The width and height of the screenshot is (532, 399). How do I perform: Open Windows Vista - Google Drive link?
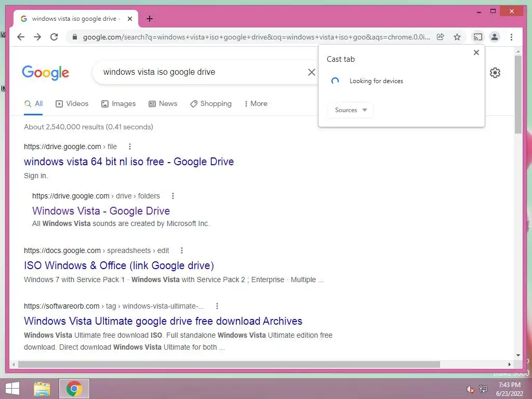[x=101, y=211]
